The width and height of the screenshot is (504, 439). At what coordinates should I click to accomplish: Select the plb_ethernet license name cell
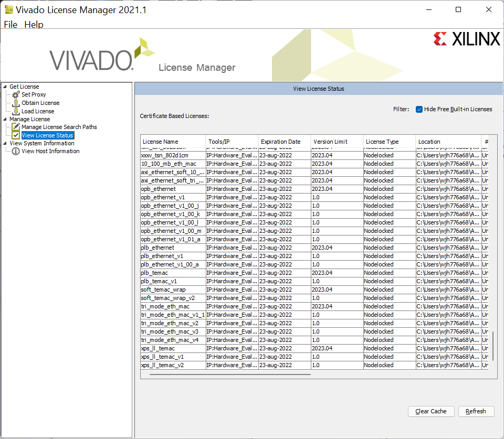(x=173, y=248)
